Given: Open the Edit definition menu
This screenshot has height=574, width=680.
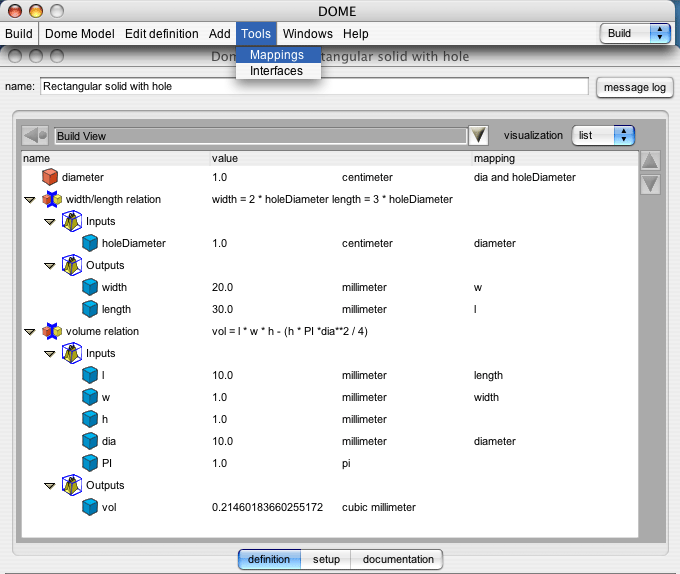Looking at the screenshot, I should (x=162, y=34).
